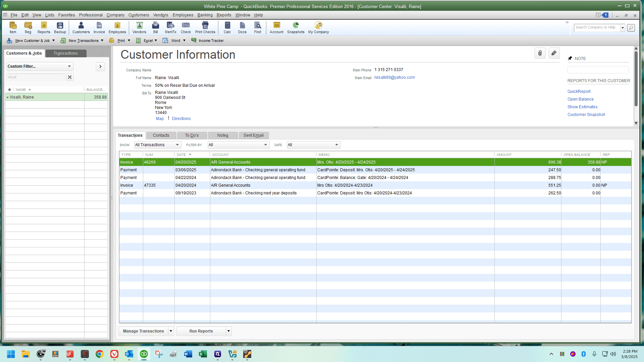The image size is (644, 362).
Task: Click the pencil edit customer icon
Action: [554, 53]
